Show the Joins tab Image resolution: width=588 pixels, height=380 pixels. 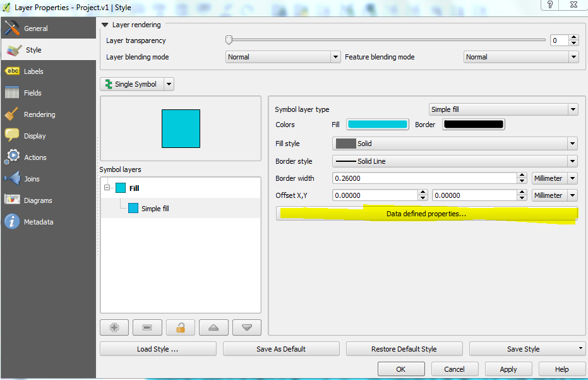coord(49,179)
